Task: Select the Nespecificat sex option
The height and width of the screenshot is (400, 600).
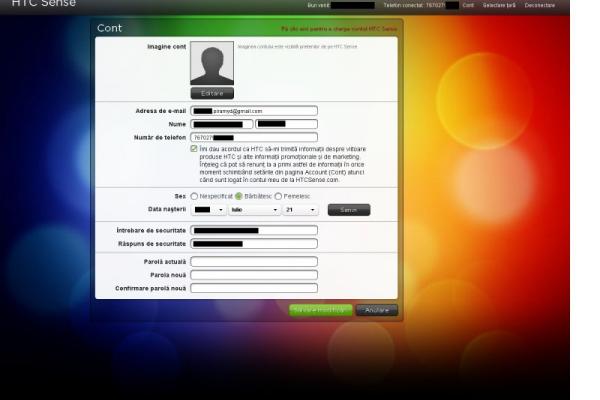Action: [x=194, y=196]
